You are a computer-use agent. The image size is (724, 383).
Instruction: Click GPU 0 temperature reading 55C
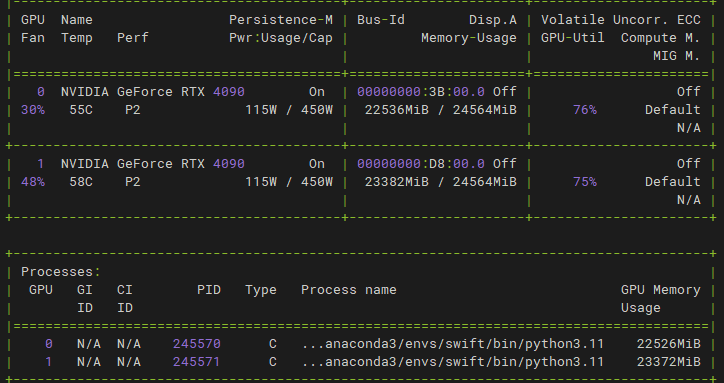coord(81,110)
